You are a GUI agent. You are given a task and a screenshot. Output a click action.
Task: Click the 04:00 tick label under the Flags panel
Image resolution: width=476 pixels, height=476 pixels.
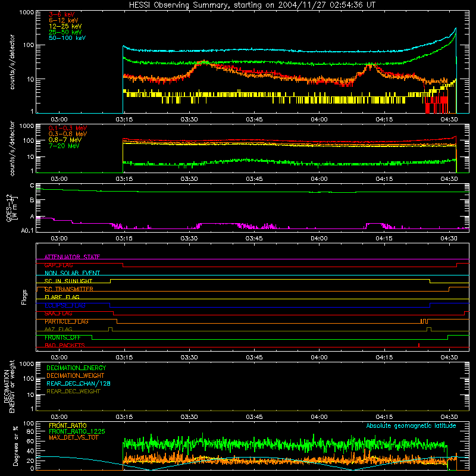(319, 358)
